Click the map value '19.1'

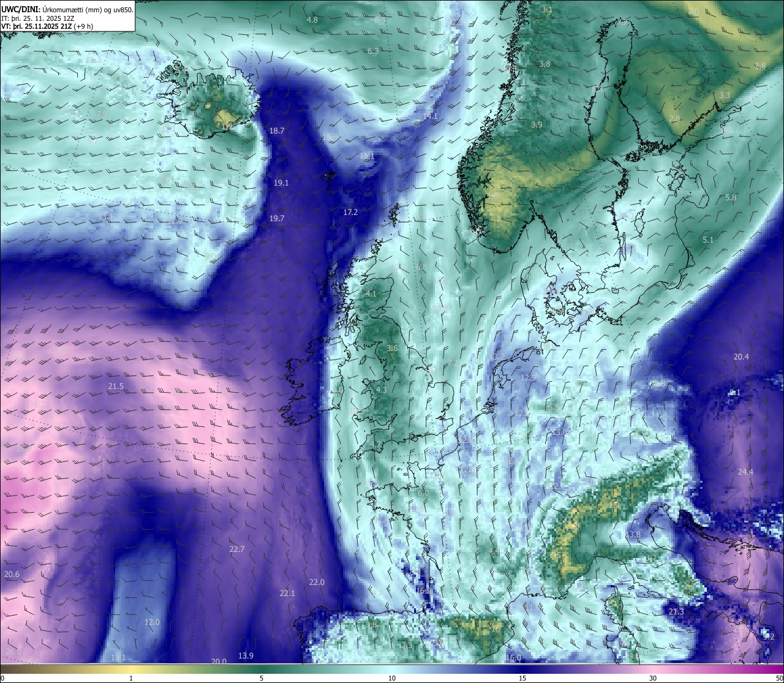point(281,183)
